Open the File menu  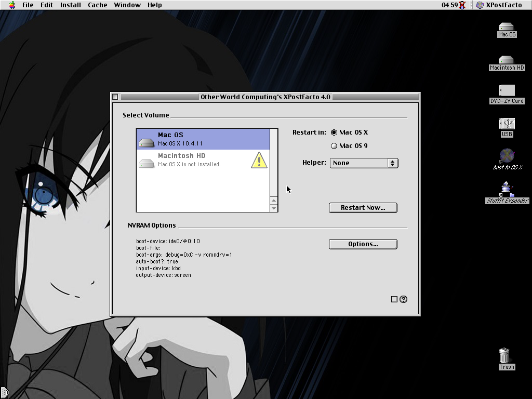(x=28, y=5)
